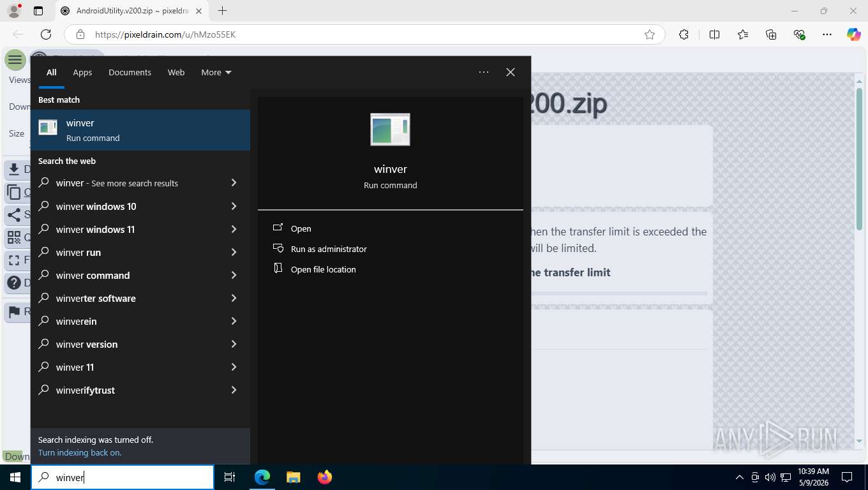868x490 pixels.
Task: Click the Edge address bar URL
Action: pyautogui.click(x=165, y=34)
